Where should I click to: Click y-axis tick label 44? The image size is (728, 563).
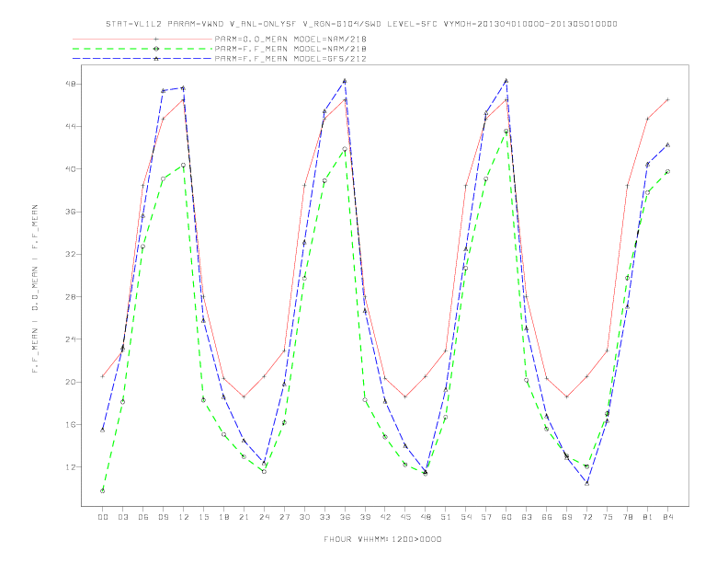tap(71, 126)
